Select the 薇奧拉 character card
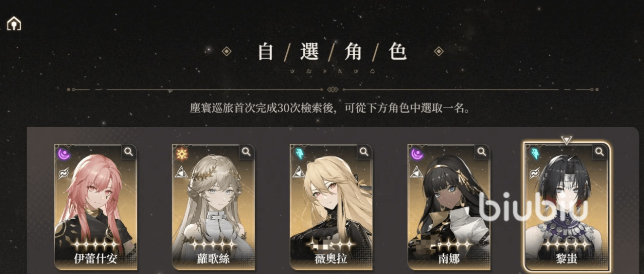The width and height of the screenshot is (644, 274). pos(331,207)
